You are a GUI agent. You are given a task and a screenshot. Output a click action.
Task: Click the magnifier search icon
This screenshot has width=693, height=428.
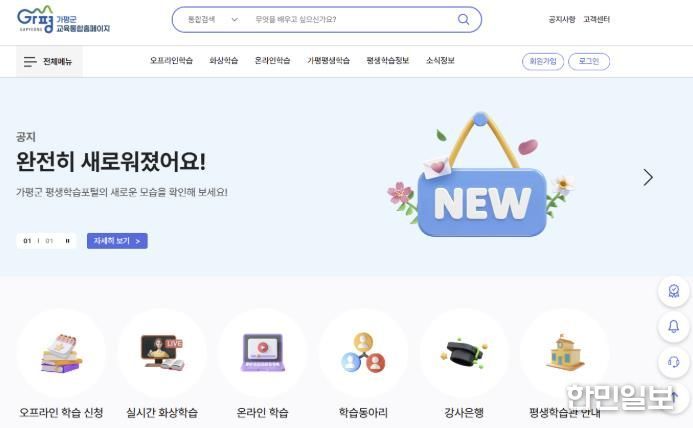pyautogui.click(x=463, y=19)
